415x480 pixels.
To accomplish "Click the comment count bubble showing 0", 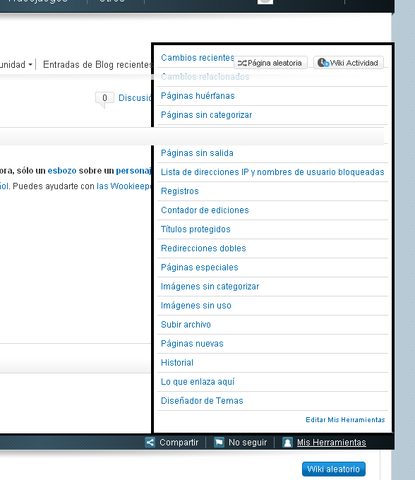I will tap(105, 99).
